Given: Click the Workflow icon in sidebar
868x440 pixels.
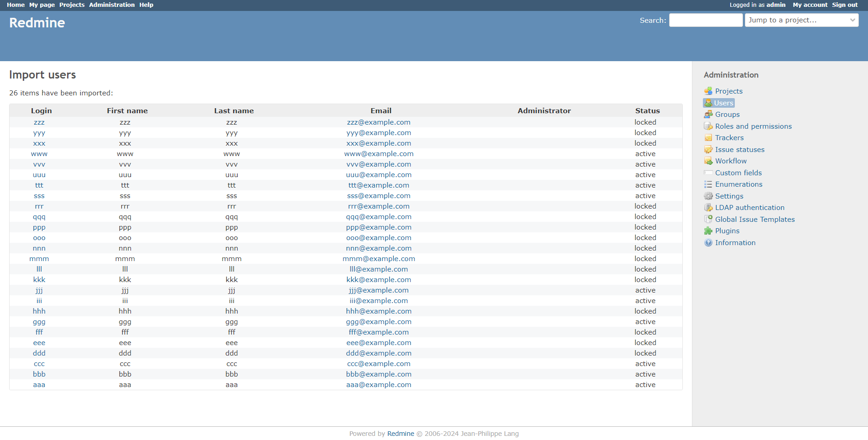Looking at the screenshot, I should [x=708, y=161].
